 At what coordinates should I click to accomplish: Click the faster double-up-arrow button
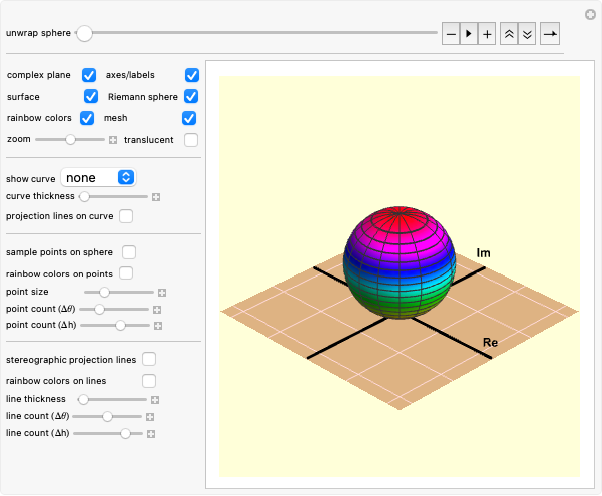click(x=509, y=34)
